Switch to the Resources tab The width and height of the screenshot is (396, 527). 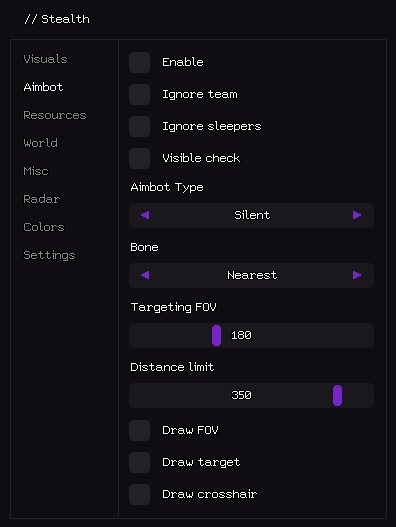[x=55, y=115]
